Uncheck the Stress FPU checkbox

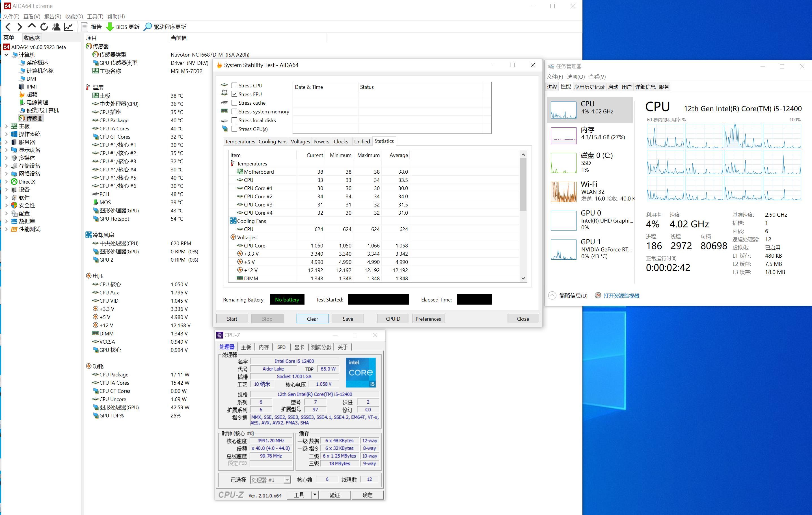234,94
